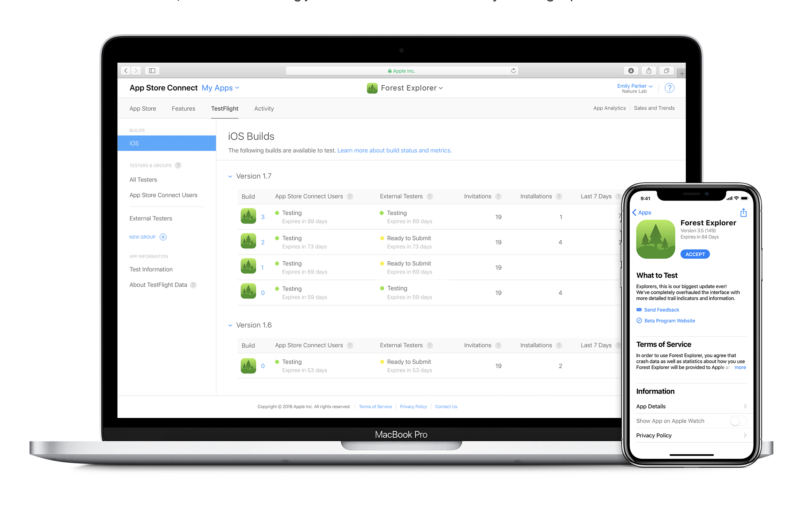Tap the large Forest Explorer icon on iPhone
The height and width of the screenshot is (515, 812).
tap(656, 239)
